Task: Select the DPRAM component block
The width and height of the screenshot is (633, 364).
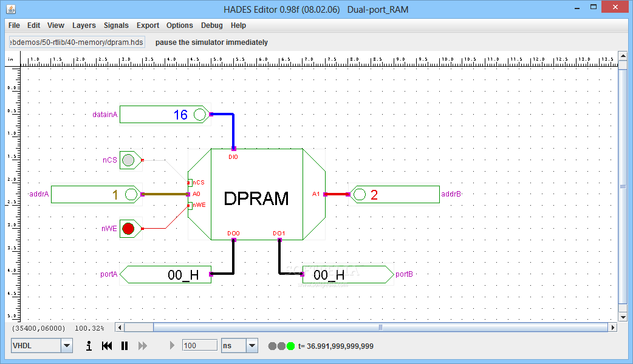Action: point(257,194)
